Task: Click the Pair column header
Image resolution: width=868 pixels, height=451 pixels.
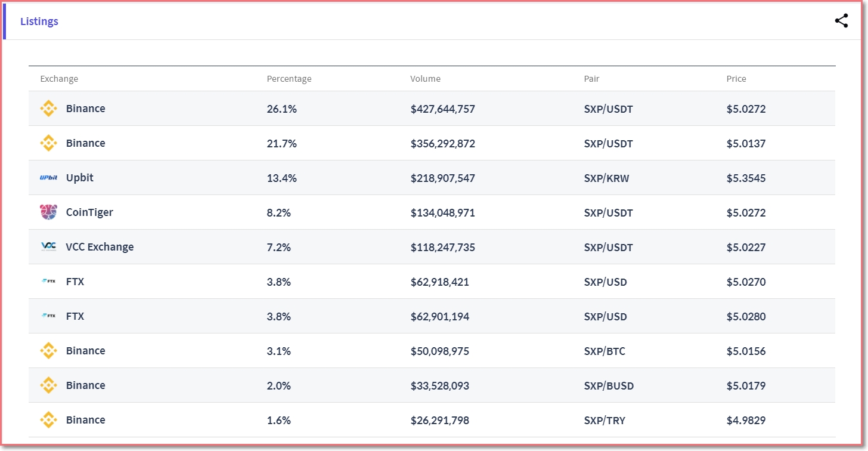Action: (x=591, y=79)
